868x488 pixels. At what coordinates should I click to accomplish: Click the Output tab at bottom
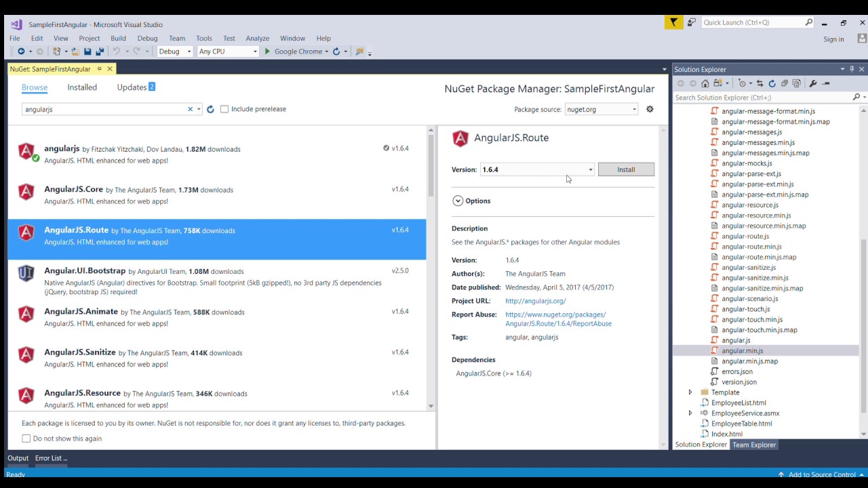pos(18,458)
